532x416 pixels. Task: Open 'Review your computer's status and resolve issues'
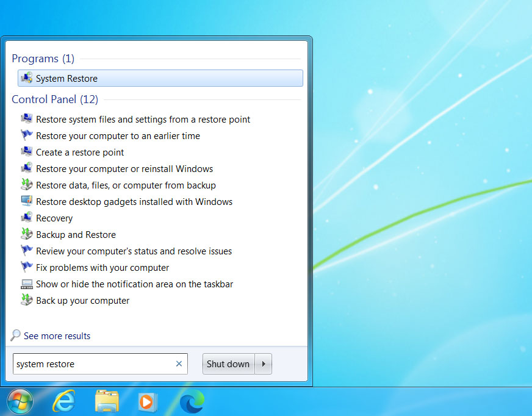coord(134,251)
